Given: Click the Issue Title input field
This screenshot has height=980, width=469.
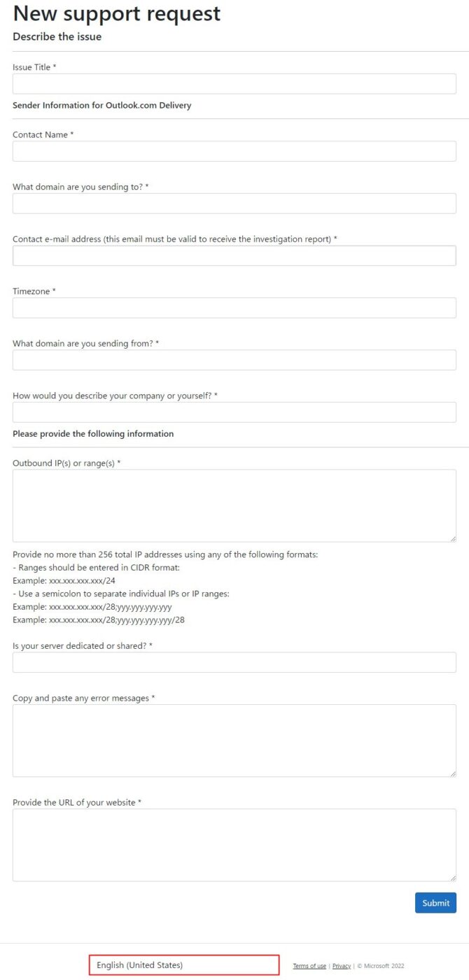Looking at the screenshot, I should pyautogui.click(x=234, y=84).
